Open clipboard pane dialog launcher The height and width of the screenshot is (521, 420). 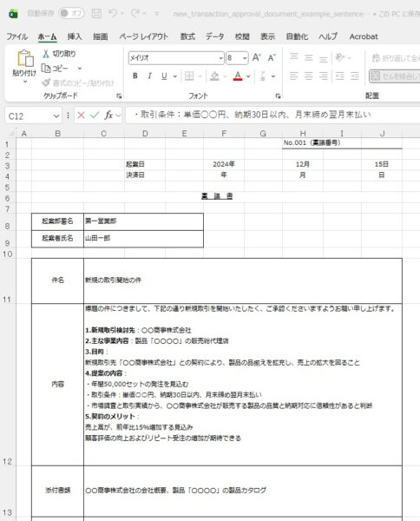point(119,96)
